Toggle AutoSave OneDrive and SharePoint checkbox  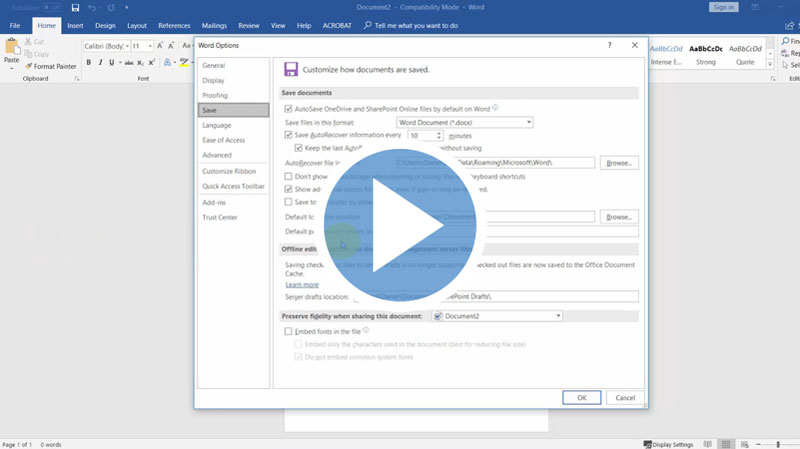[x=289, y=108]
